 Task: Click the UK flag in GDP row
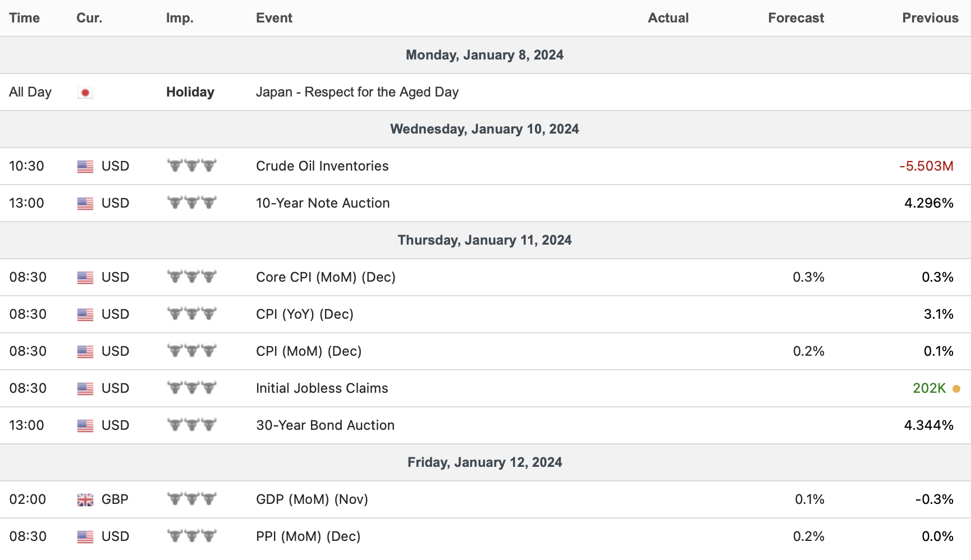[85, 500]
